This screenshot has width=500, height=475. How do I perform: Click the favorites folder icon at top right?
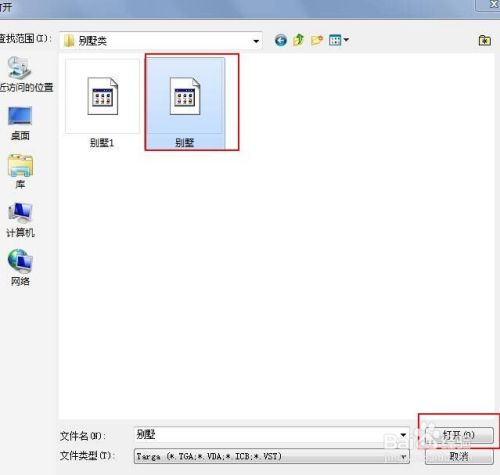pyautogui.click(x=485, y=40)
